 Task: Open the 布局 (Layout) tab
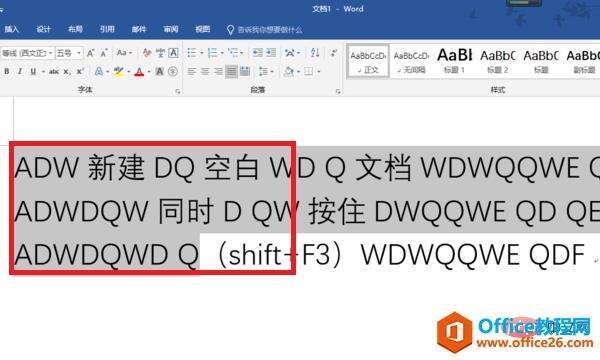click(x=75, y=29)
